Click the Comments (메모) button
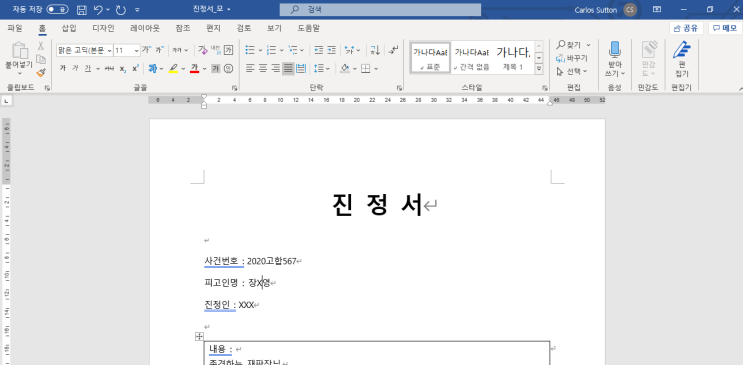 pos(725,28)
